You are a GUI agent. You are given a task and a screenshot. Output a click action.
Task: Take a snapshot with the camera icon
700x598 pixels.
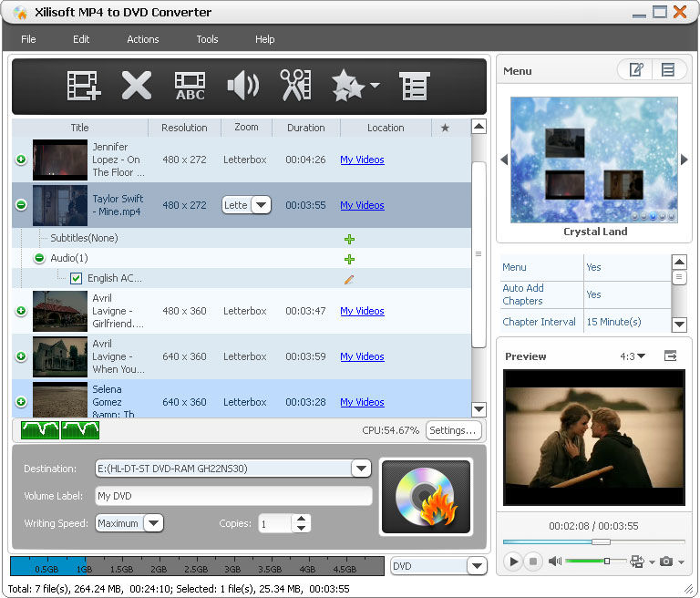pos(666,562)
